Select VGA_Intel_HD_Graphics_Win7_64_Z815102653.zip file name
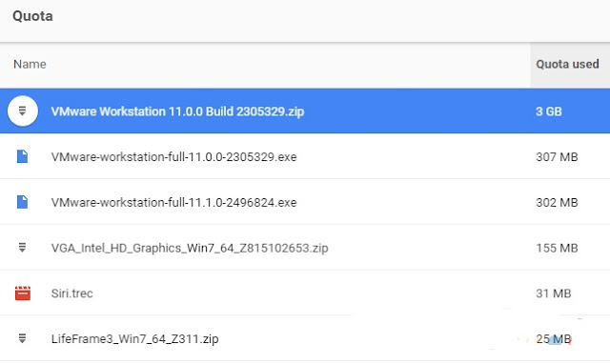This screenshot has width=610, height=364. pos(190,248)
